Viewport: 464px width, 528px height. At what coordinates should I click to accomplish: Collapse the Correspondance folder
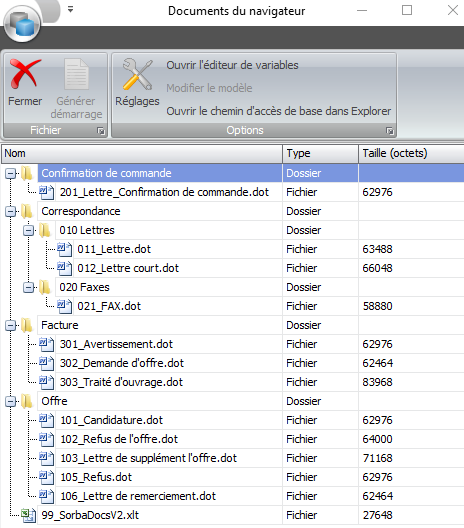pyautogui.click(x=11, y=211)
